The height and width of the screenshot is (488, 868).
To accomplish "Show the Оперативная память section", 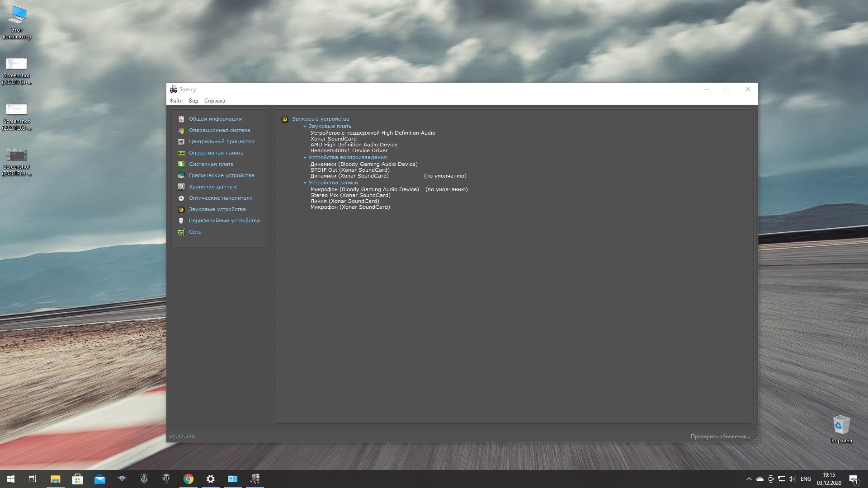I will click(216, 153).
